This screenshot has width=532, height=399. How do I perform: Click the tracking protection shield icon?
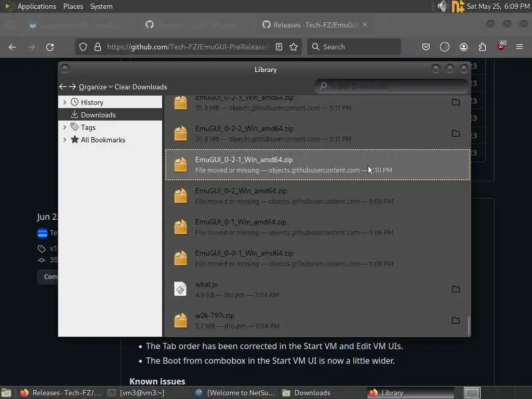tap(83, 47)
